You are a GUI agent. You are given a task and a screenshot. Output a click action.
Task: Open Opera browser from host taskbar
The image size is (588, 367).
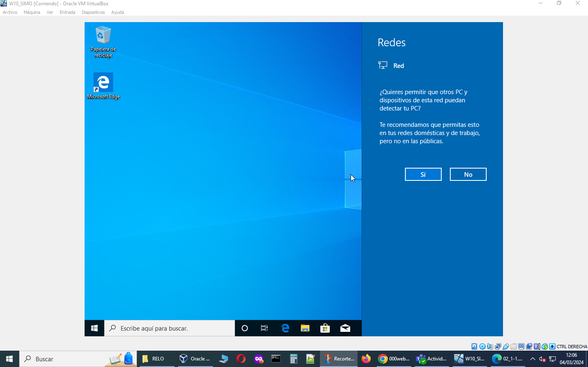coord(241,359)
